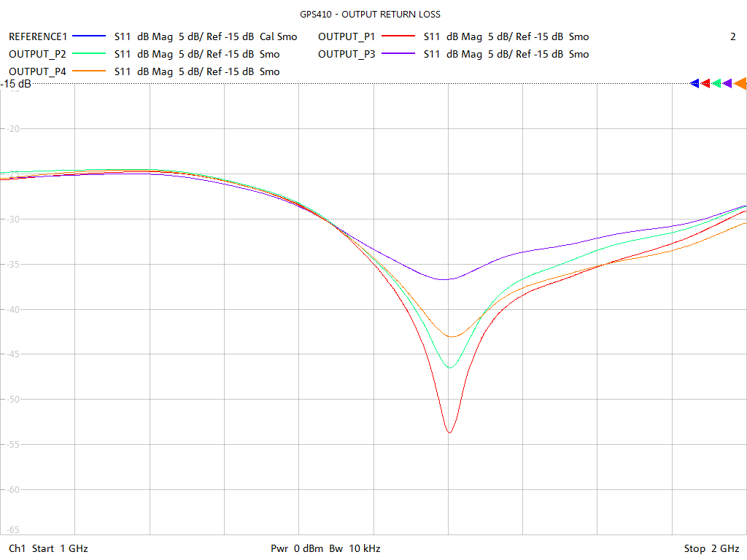The width and height of the screenshot is (747, 560).
Task: Select the blue reference level marker
Action: coord(694,84)
